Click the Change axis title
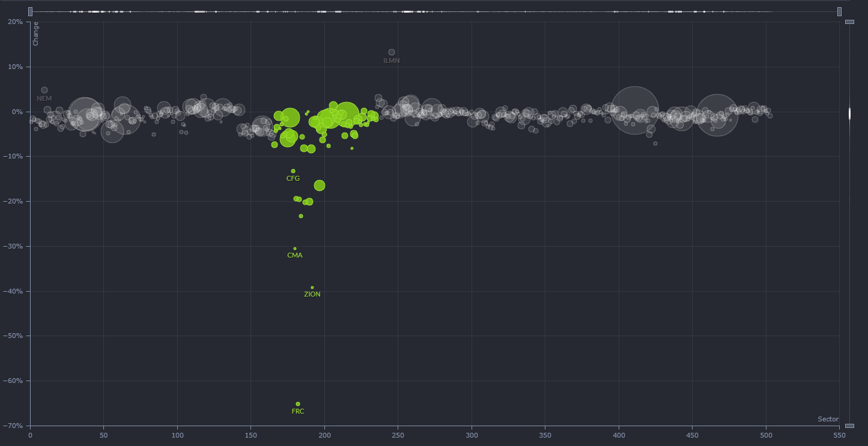The height and width of the screenshot is (446, 868). click(36, 34)
